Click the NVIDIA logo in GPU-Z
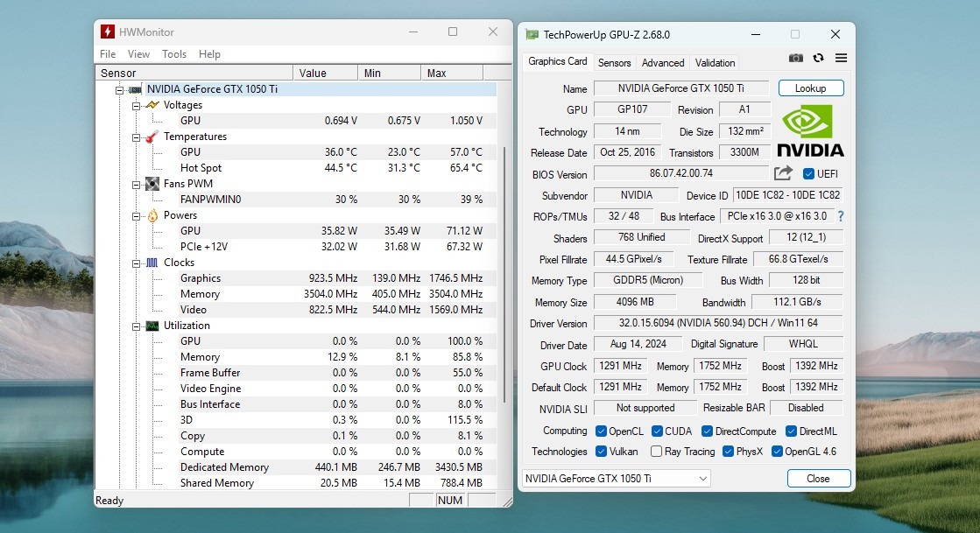This screenshot has height=533, width=980. 811,130
